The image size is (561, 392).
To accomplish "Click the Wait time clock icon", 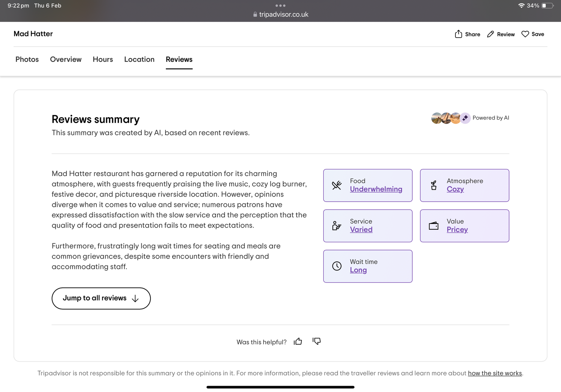I will click(337, 266).
